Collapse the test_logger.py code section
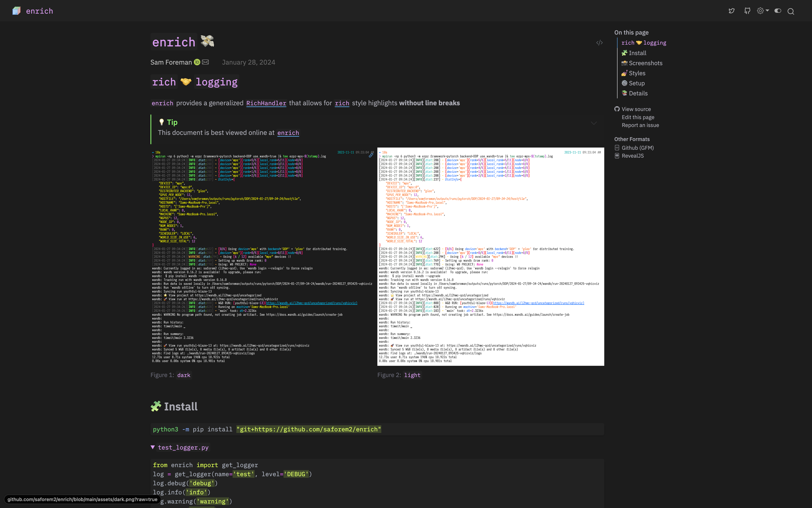This screenshot has width=812, height=508. point(153,447)
